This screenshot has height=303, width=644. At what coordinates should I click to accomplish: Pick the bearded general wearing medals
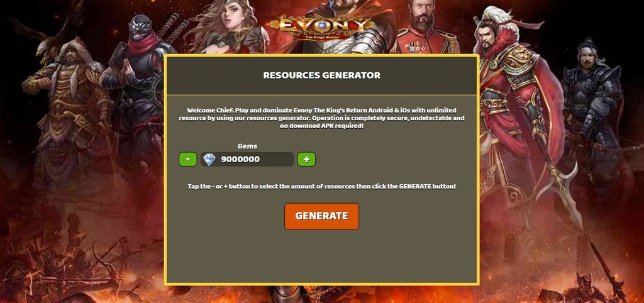click(423, 29)
